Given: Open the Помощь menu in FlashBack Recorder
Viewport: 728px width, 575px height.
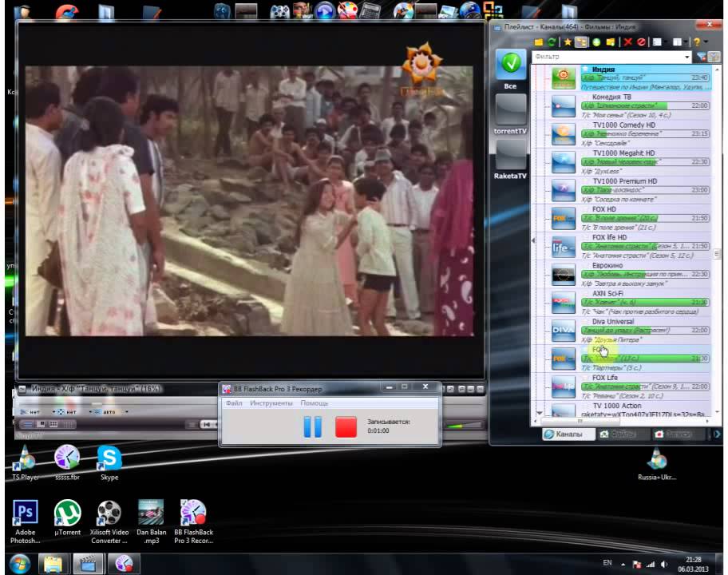Looking at the screenshot, I should [x=315, y=403].
